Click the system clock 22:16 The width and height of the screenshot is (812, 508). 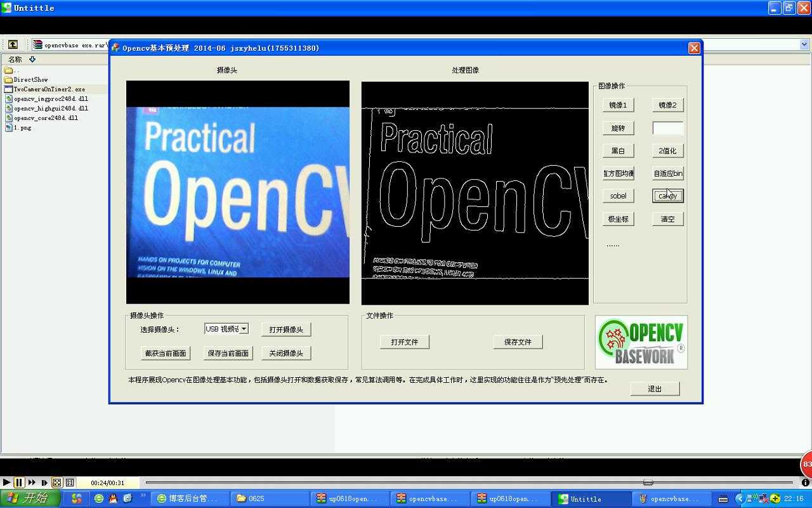tap(794, 499)
